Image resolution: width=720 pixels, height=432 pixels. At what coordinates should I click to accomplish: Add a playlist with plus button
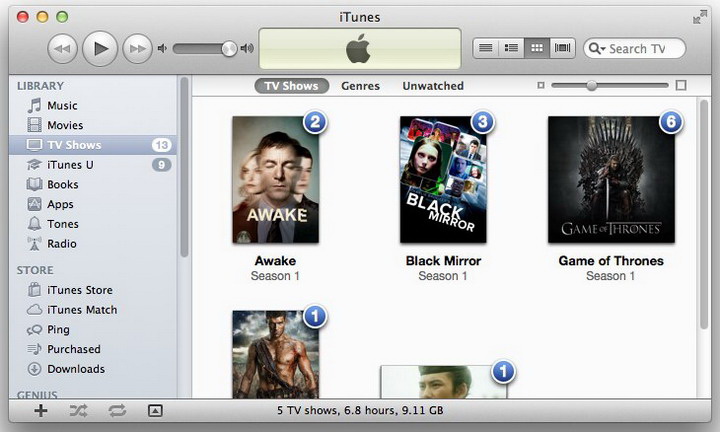pos(41,410)
